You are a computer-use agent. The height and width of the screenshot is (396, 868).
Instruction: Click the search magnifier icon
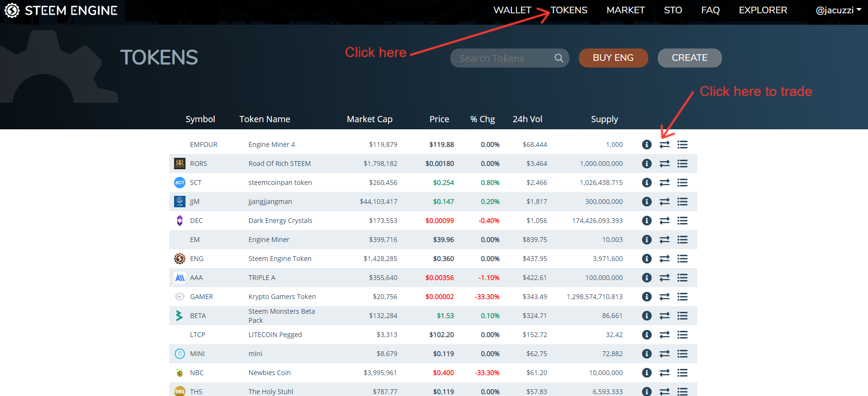559,58
